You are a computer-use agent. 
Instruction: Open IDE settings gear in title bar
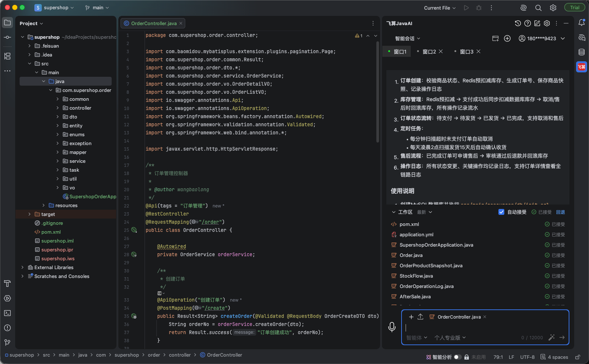pos(553,8)
